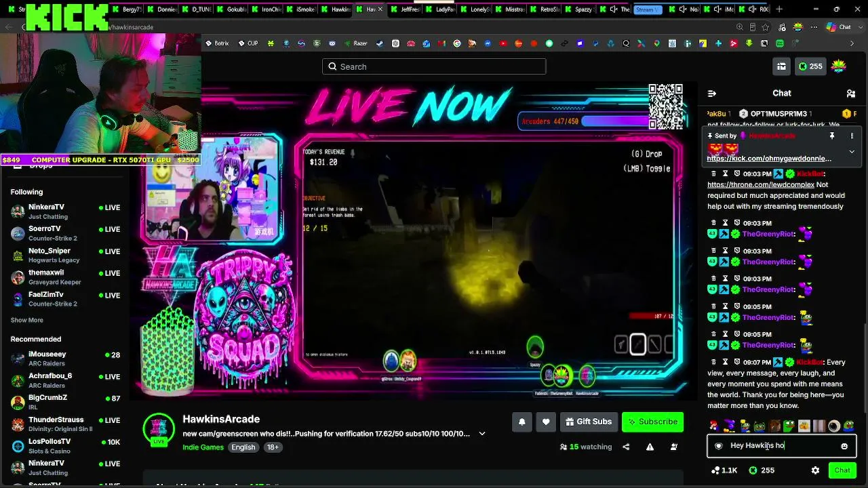Open the throne.com/lewdcomplex link in chat

[761, 184]
